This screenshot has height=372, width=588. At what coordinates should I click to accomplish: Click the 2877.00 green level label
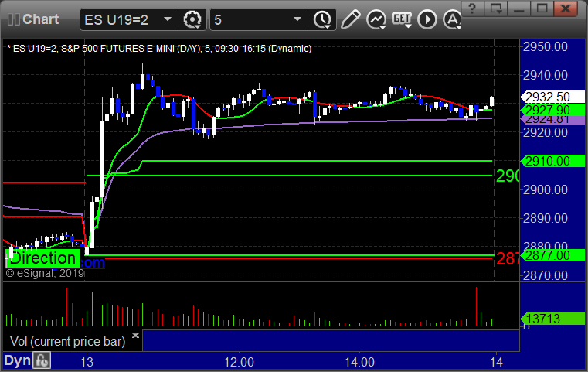pos(552,255)
